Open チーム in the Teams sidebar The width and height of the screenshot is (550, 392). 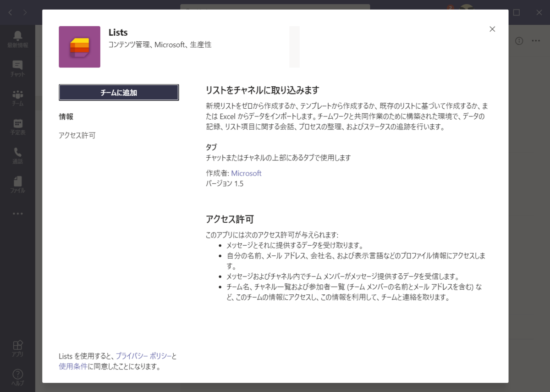pos(17,98)
